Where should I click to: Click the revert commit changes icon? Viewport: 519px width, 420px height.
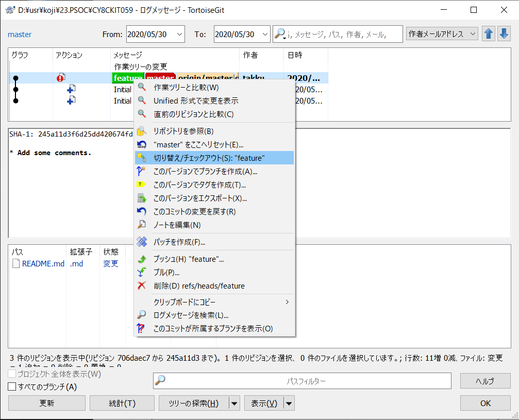pyautogui.click(x=142, y=211)
